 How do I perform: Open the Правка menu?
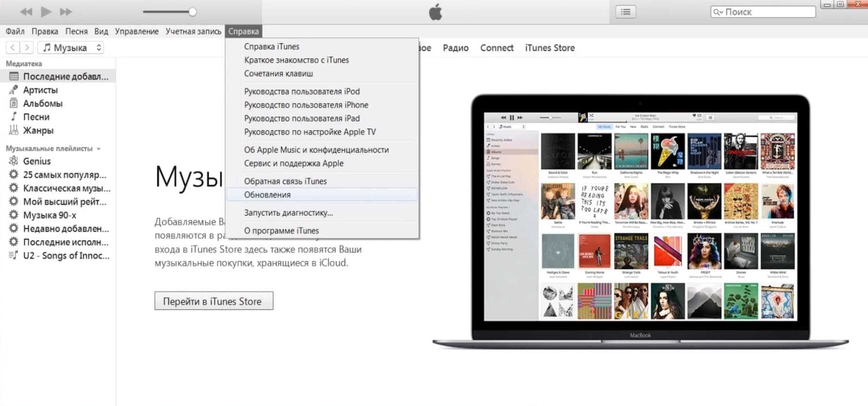(45, 31)
